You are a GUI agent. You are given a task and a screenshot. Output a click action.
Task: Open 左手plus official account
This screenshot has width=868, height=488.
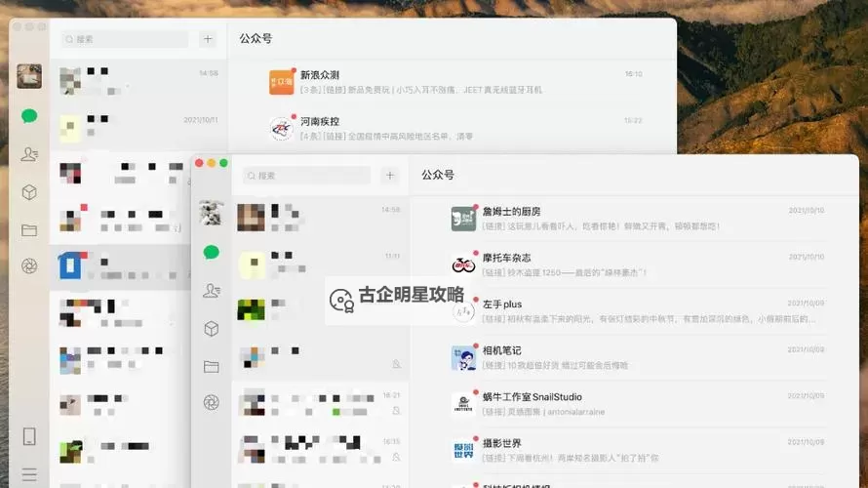click(x=635, y=311)
